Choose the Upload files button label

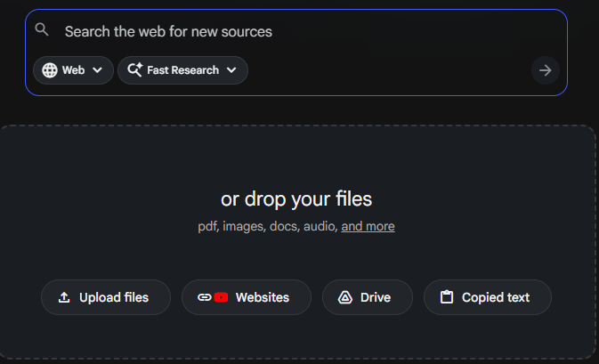point(114,297)
